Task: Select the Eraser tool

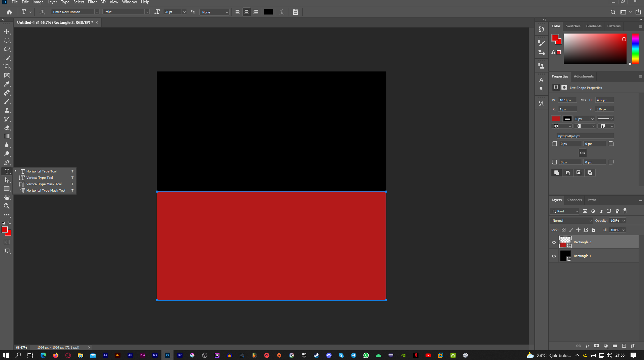Action: [7, 127]
